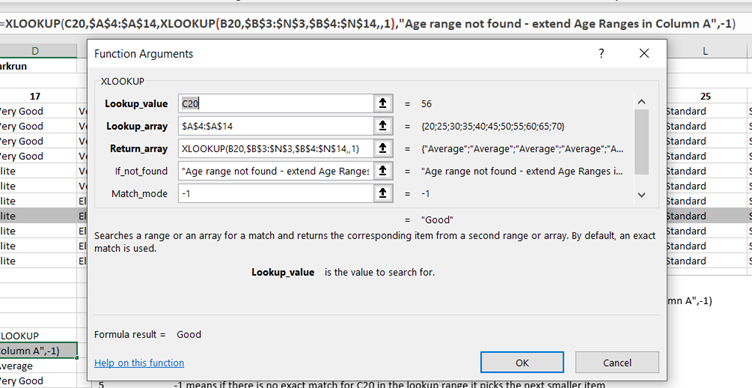This screenshot has height=388, width=752.
Task: Click the 'Formula result = Good' text
Action: coord(148,334)
